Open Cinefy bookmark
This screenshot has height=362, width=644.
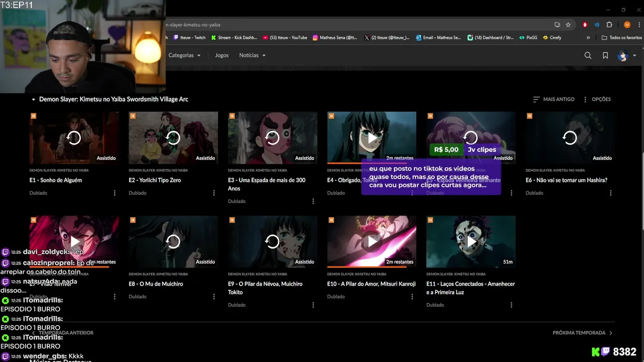pyautogui.click(x=552, y=38)
